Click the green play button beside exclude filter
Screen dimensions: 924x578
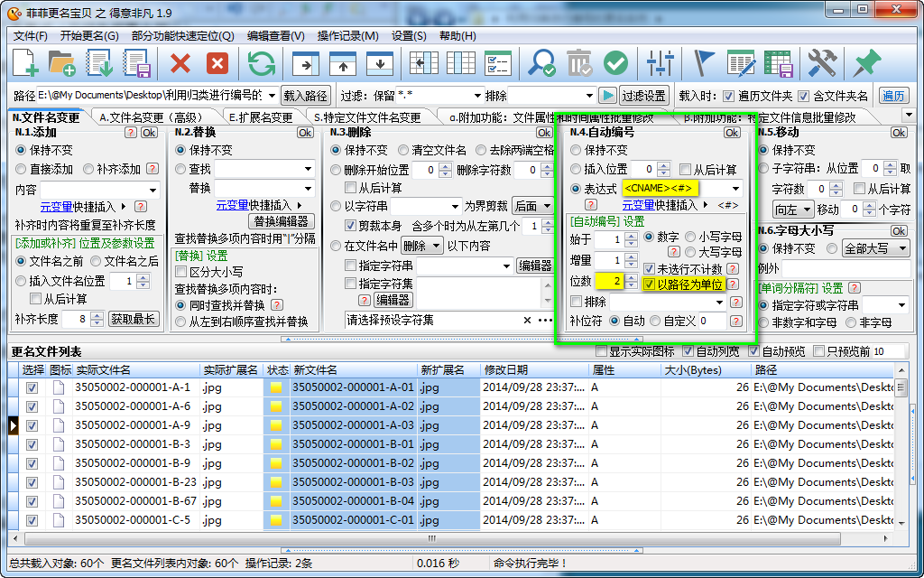click(607, 95)
